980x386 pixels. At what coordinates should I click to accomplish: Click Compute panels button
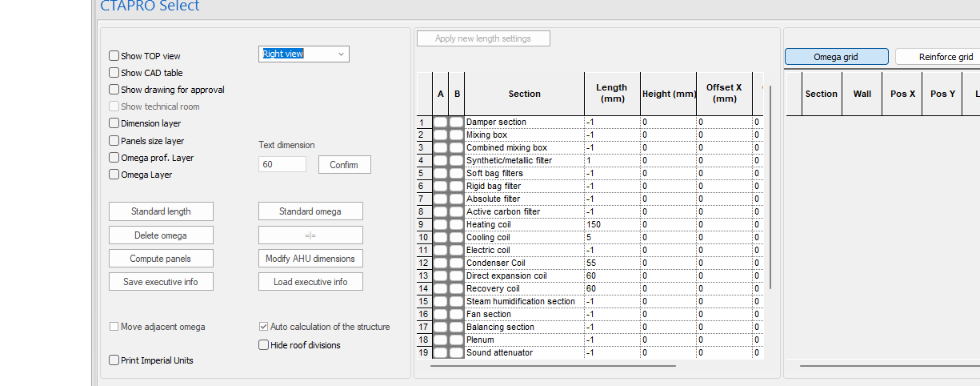161,259
